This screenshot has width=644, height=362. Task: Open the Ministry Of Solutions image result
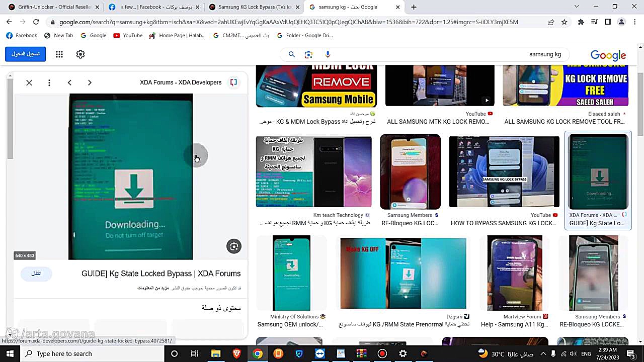click(x=292, y=273)
